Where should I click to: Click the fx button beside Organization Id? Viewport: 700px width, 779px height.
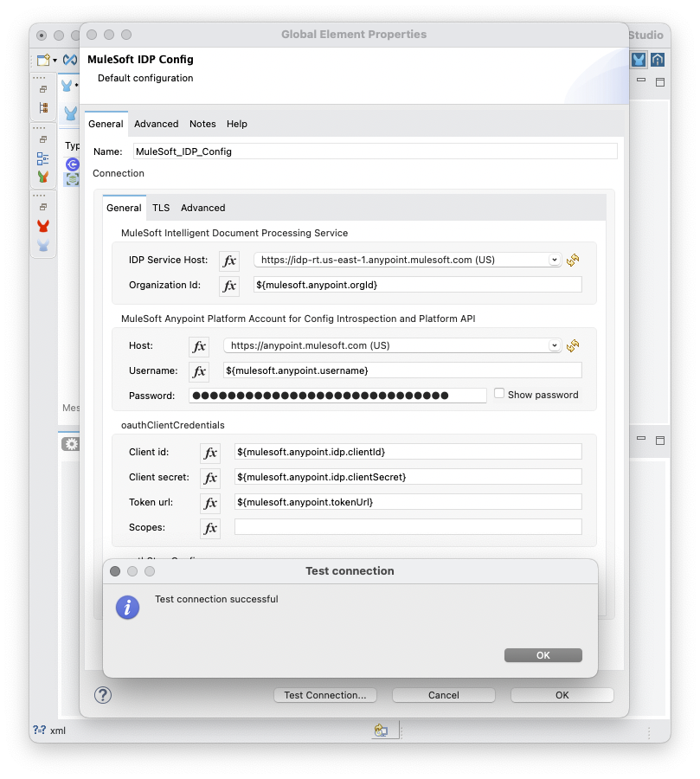click(228, 286)
